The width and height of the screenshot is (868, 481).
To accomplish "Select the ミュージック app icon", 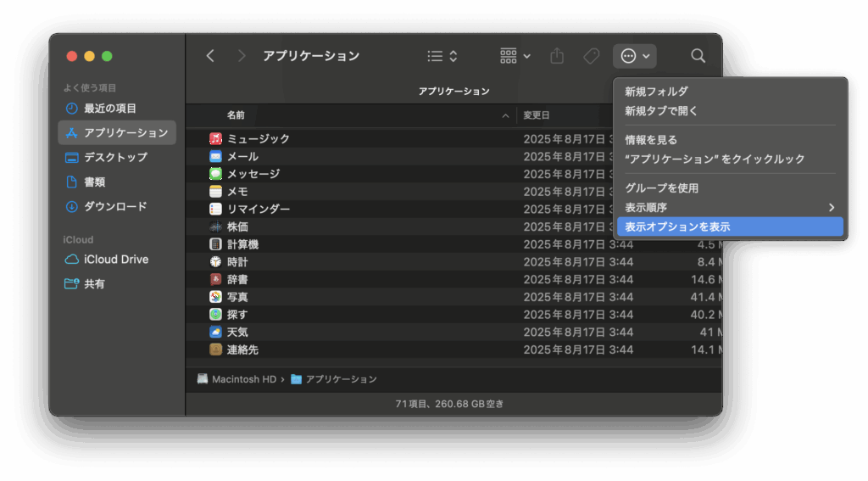I will (216, 138).
